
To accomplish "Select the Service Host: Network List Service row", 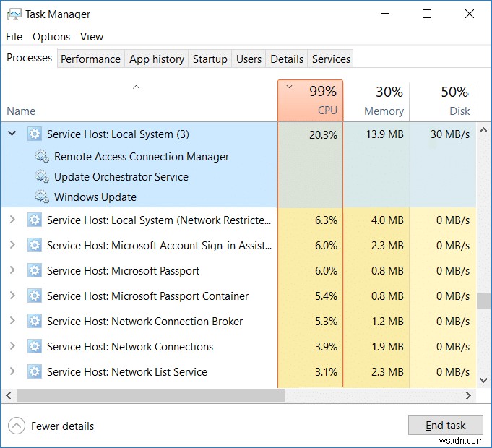I will click(238, 371).
